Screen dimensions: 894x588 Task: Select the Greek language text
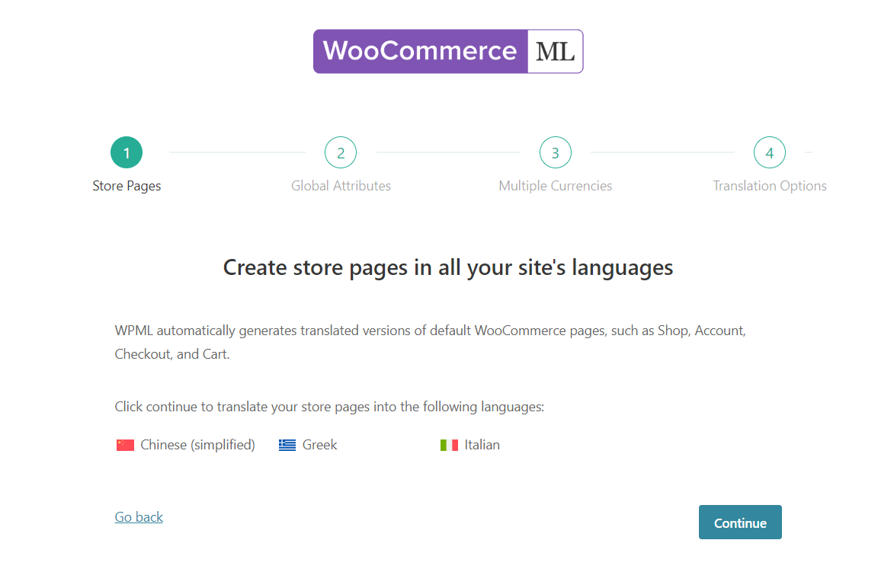(x=320, y=445)
